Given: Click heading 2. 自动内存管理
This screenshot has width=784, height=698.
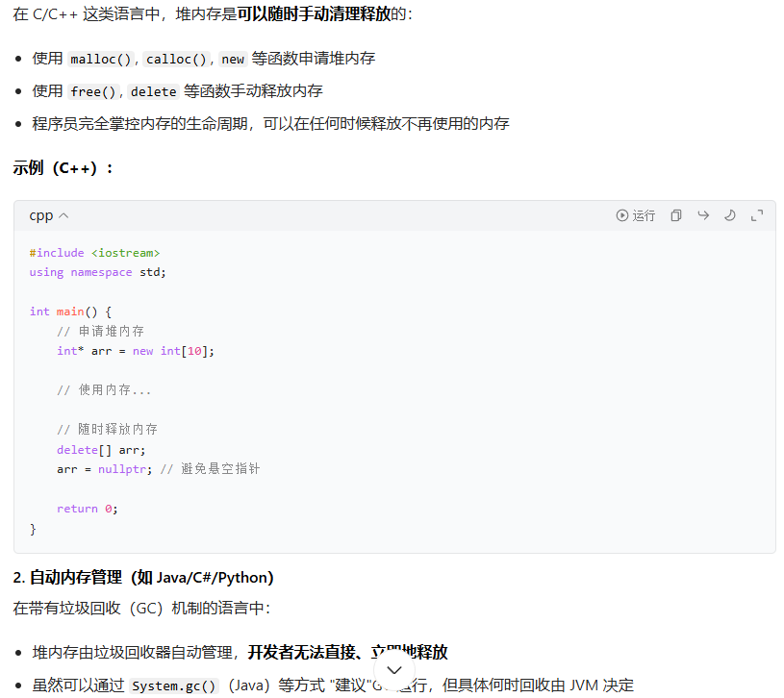Looking at the screenshot, I should (143, 578).
